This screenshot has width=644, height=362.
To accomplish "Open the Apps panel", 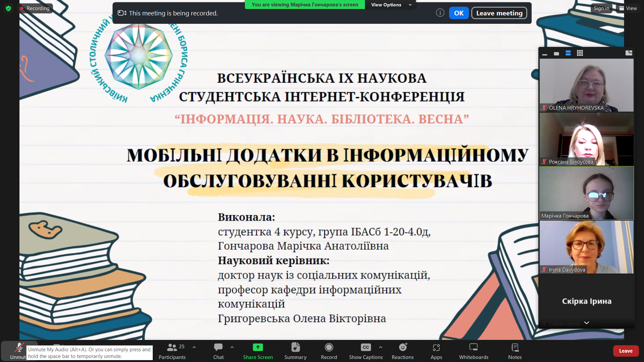I will click(436, 351).
